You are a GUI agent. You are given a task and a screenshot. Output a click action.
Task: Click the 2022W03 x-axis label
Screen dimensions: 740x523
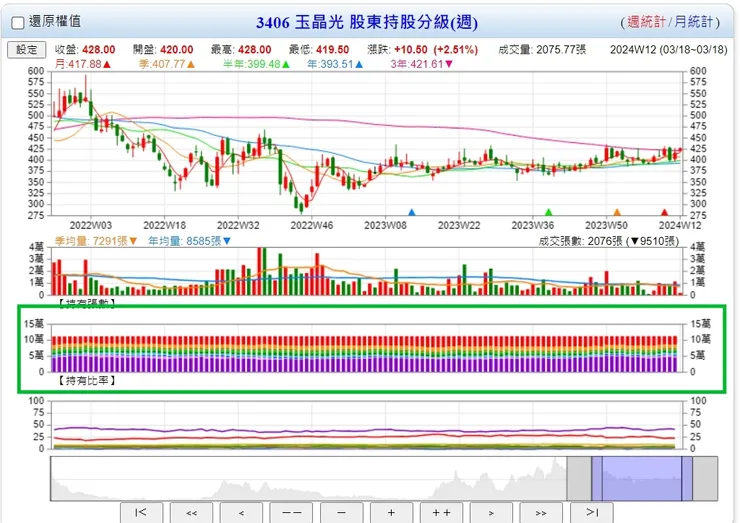coord(91,225)
